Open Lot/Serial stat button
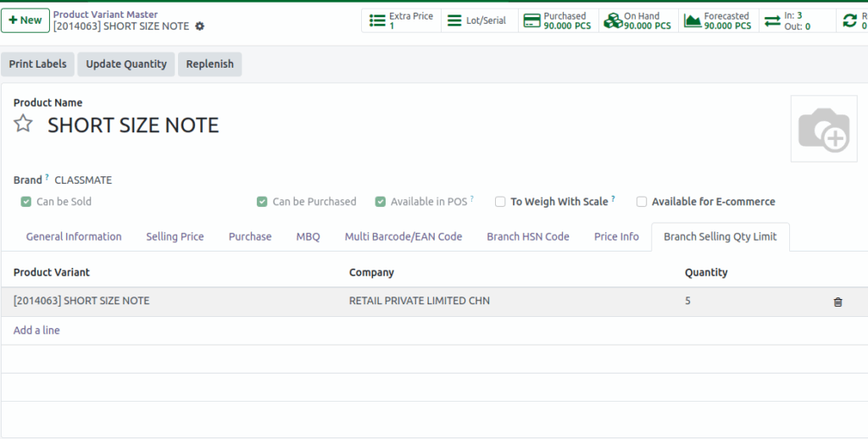 [480, 20]
